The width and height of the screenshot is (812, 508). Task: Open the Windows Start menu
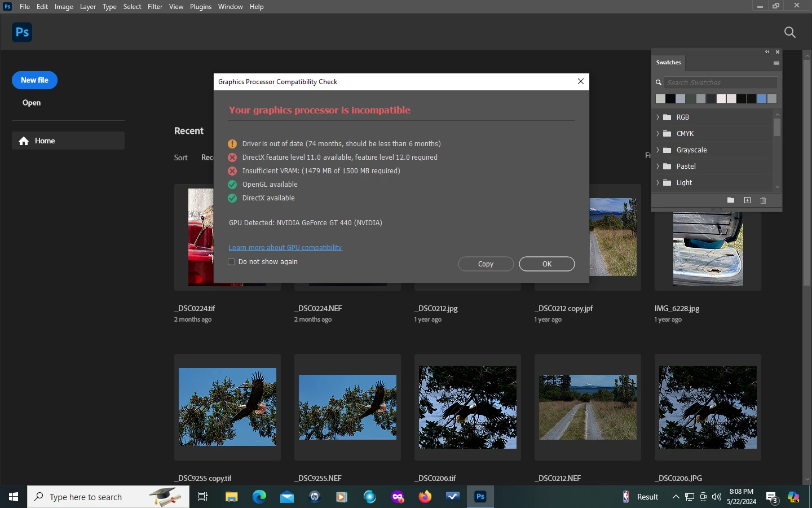[14, 497]
